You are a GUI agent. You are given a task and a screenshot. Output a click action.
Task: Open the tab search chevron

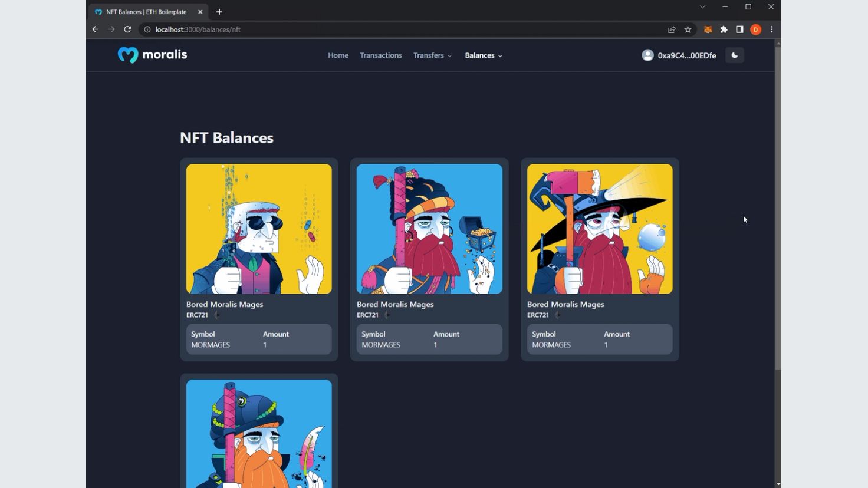click(x=702, y=7)
